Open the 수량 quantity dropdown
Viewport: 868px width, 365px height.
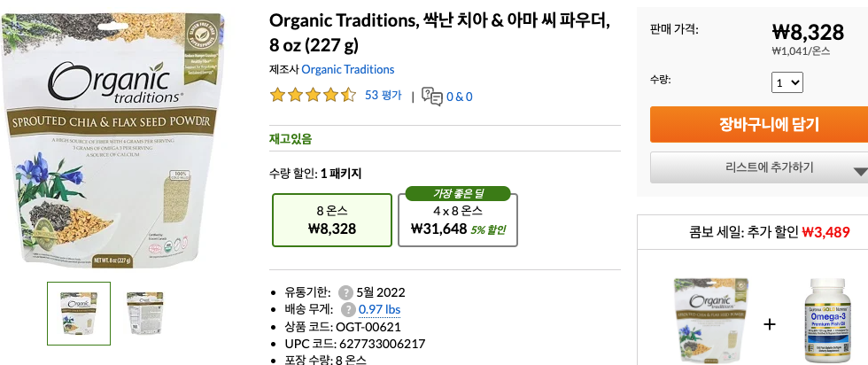click(x=787, y=82)
